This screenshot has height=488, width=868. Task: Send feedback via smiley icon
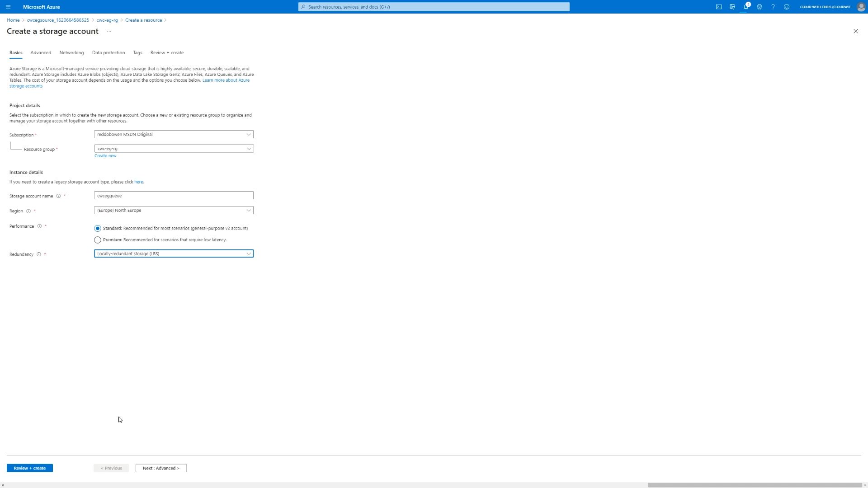(787, 7)
